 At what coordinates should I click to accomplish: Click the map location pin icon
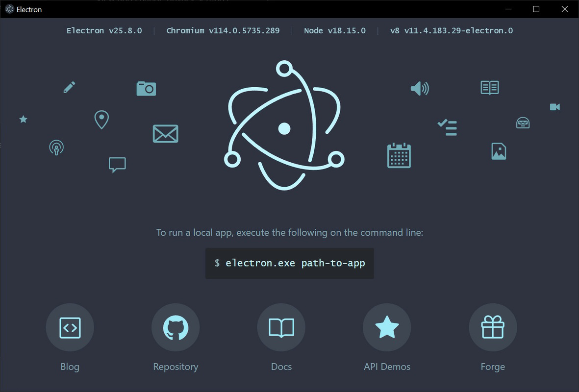(x=101, y=120)
